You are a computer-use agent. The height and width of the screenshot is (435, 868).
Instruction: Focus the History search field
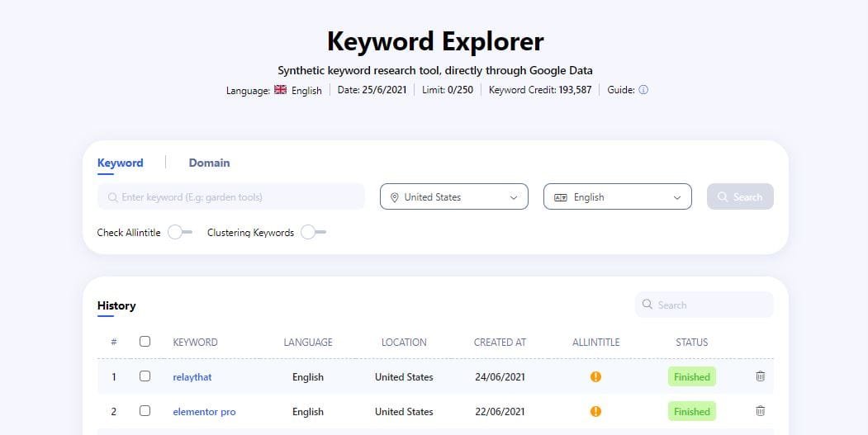(710, 305)
